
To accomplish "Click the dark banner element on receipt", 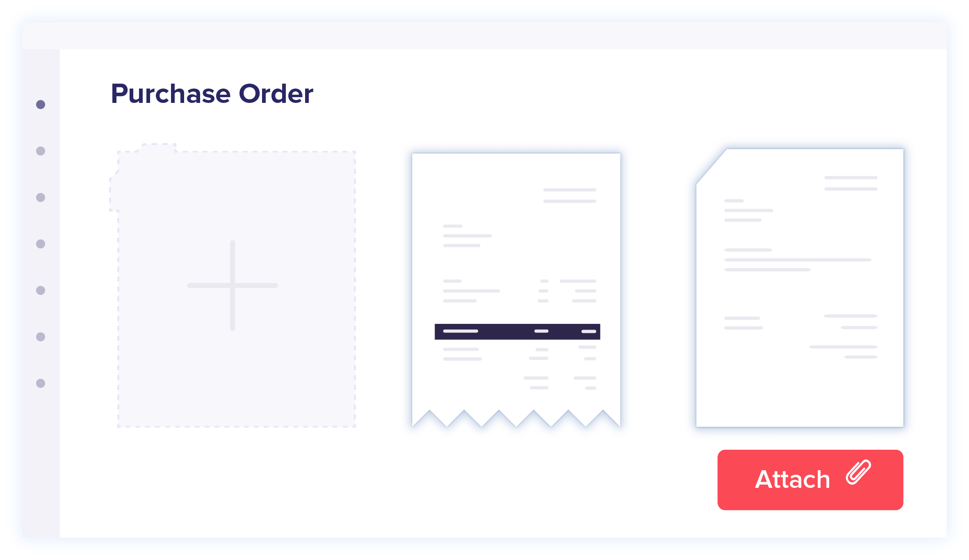I will [x=518, y=332].
